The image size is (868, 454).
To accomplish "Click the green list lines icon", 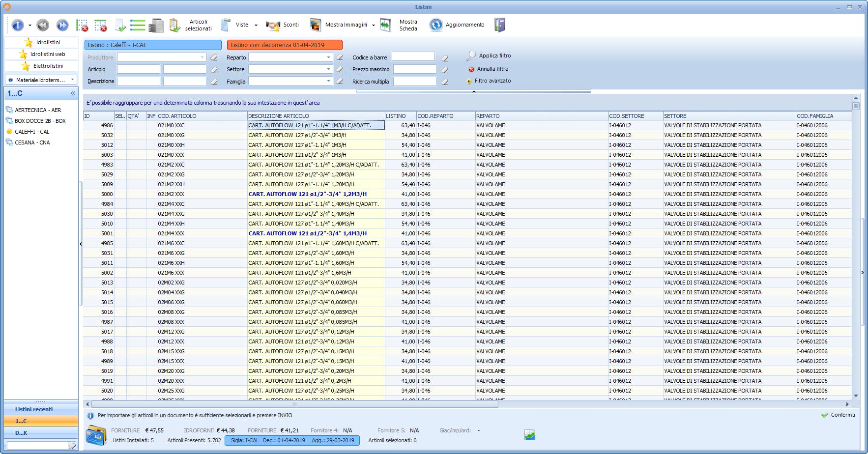I will click(138, 25).
